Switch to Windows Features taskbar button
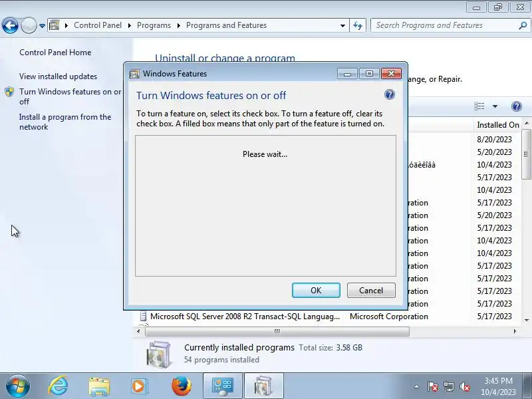This screenshot has width=532, height=399. [263, 386]
